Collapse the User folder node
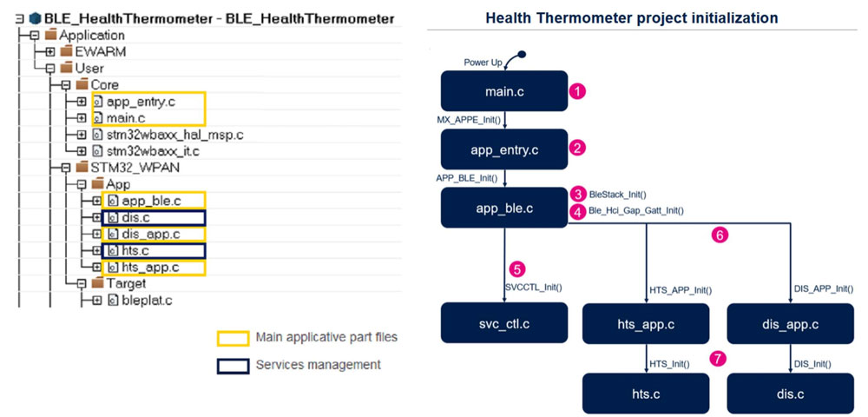 [x=50, y=69]
